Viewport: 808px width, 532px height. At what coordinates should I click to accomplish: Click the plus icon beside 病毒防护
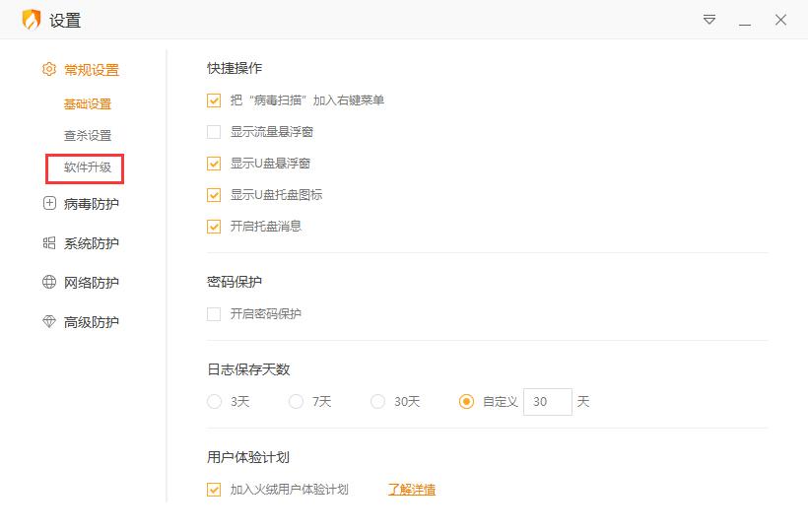[x=49, y=204]
